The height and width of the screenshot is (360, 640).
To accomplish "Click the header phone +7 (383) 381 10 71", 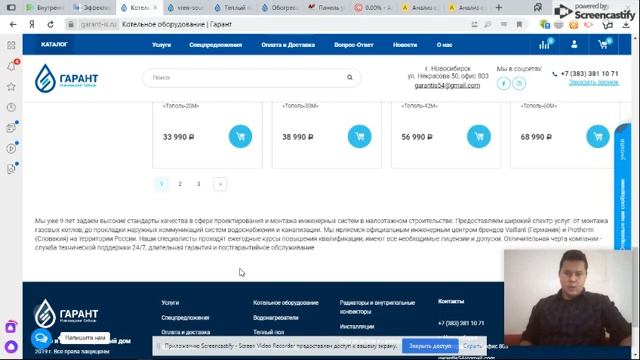I will 589,73.
